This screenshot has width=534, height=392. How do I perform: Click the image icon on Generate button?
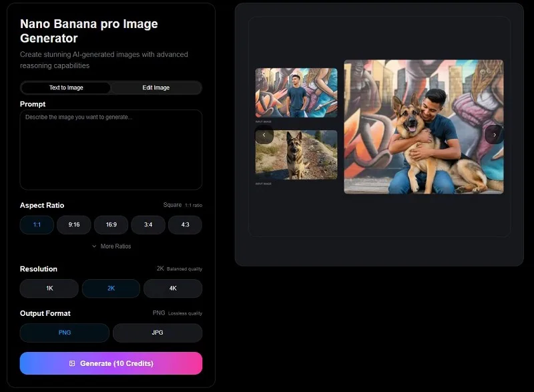[x=72, y=363]
